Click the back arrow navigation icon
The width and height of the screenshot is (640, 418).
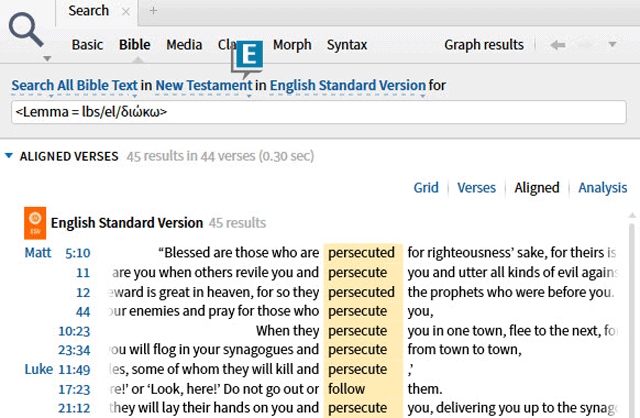coord(558,44)
